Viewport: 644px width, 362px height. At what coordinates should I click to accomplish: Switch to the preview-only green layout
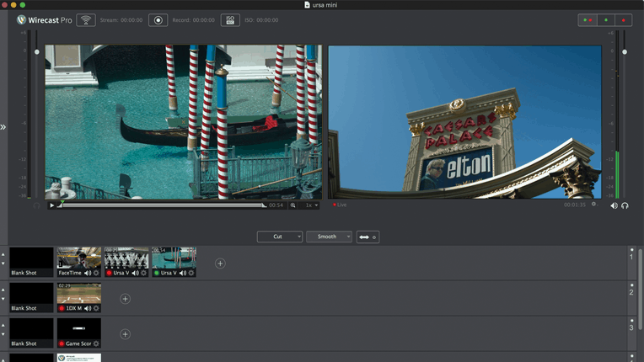606,20
